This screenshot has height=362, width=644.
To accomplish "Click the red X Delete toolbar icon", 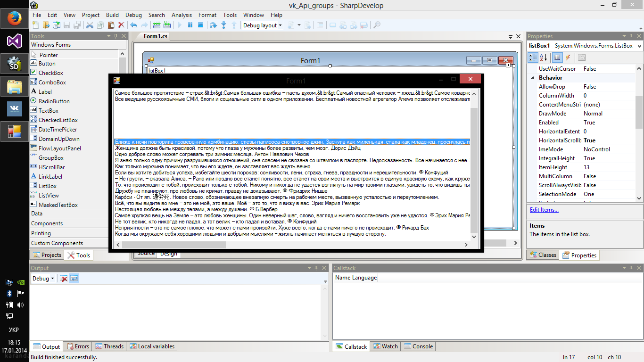I will tap(121, 25).
